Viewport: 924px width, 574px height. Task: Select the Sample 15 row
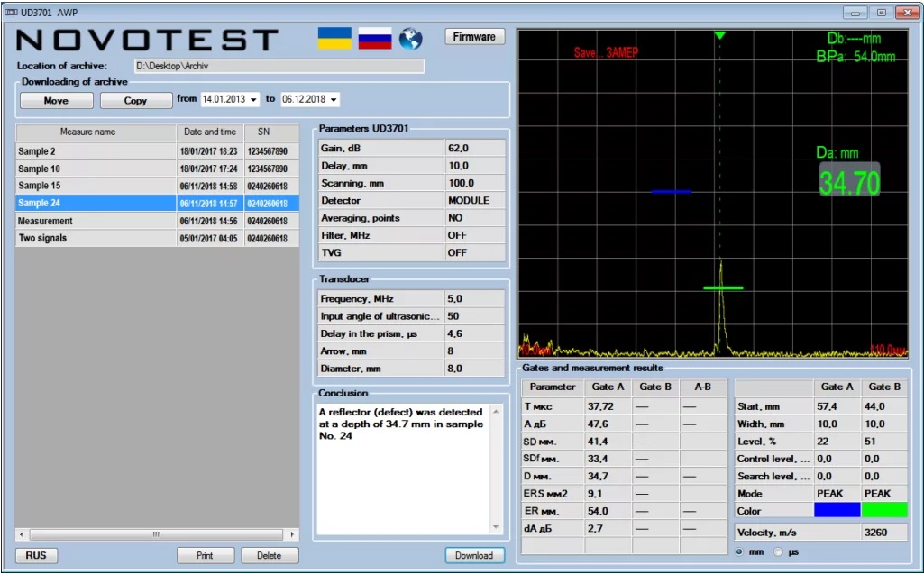click(158, 186)
